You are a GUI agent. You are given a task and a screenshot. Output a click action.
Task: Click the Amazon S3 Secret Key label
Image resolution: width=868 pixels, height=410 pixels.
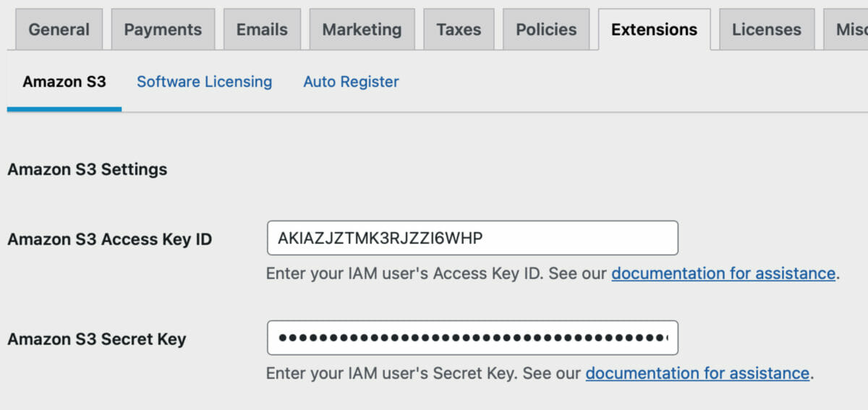click(x=97, y=339)
